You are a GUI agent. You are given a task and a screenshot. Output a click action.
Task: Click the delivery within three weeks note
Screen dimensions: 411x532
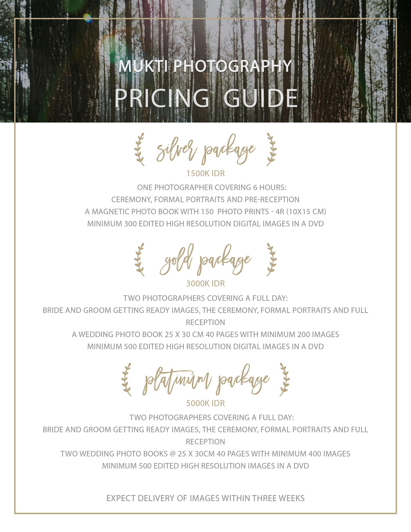tap(206, 498)
